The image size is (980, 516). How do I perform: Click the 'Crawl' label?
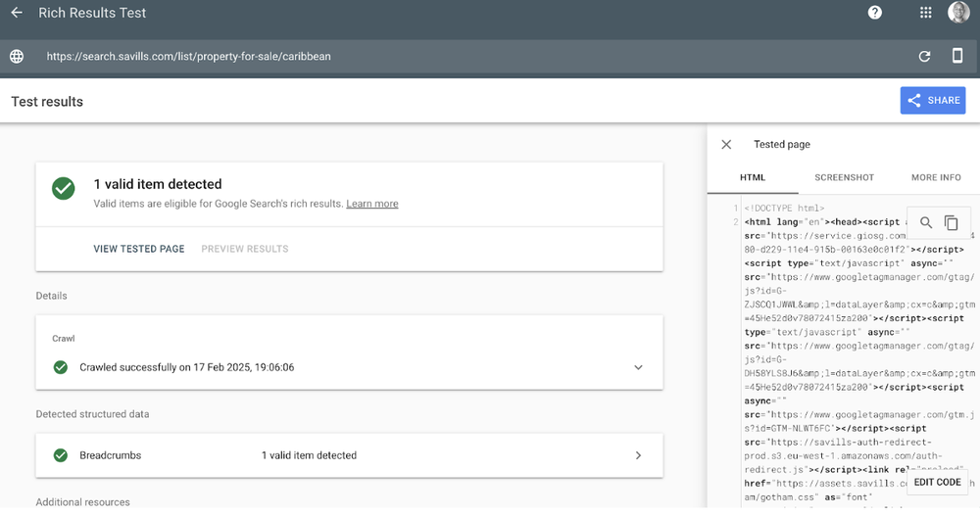pyautogui.click(x=63, y=339)
